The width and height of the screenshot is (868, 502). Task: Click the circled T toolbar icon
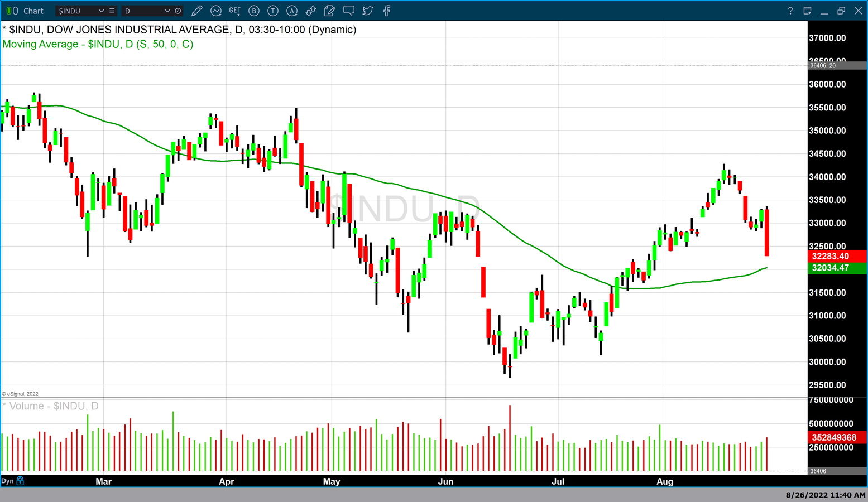click(x=273, y=11)
